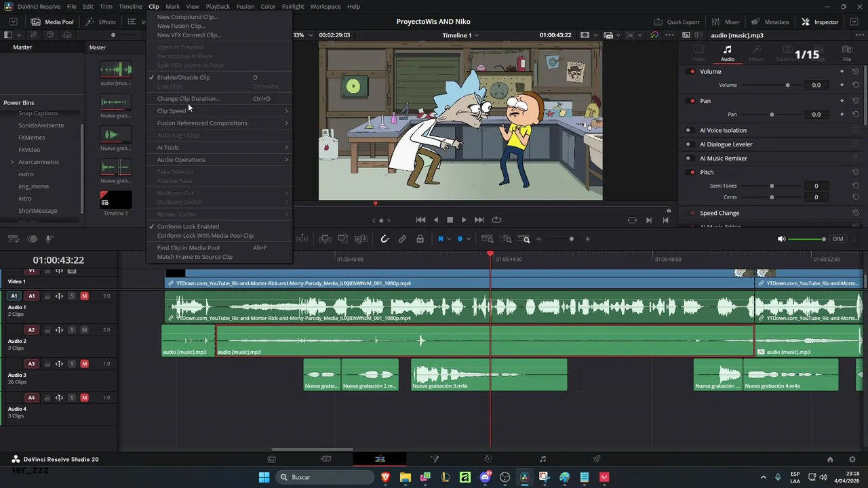Click the DIM audio button
Viewport: 868px width, 488px height.
pyautogui.click(x=838, y=239)
